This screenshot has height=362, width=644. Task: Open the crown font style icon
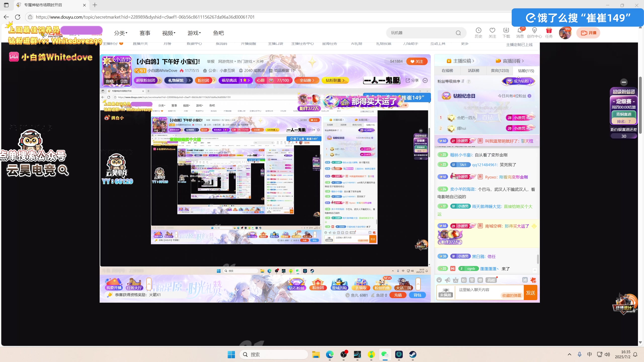456,280
